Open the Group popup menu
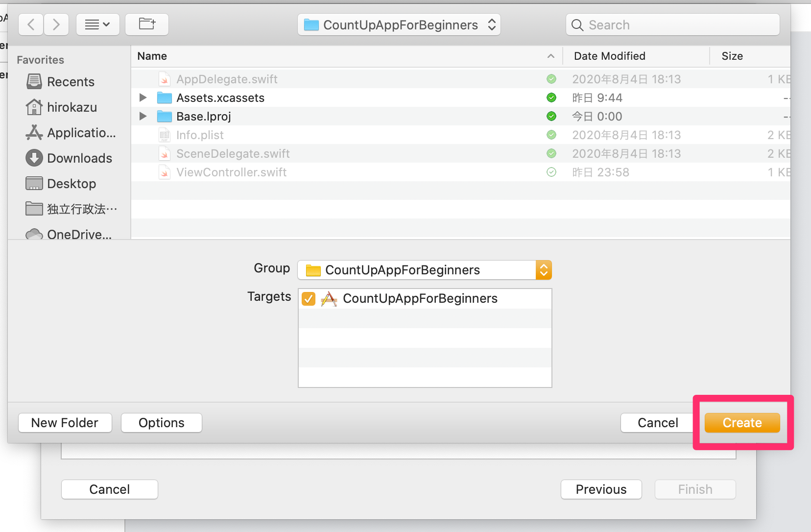The image size is (811, 532). pyautogui.click(x=425, y=270)
